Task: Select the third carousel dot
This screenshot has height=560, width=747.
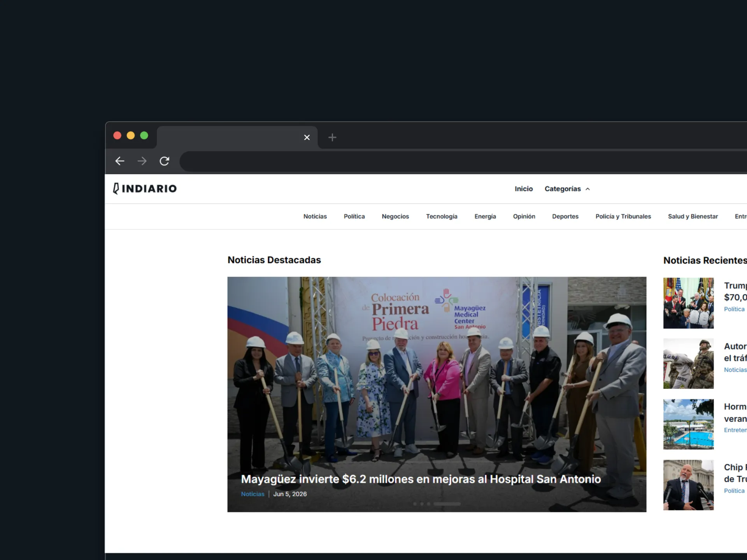Action: coord(428,504)
